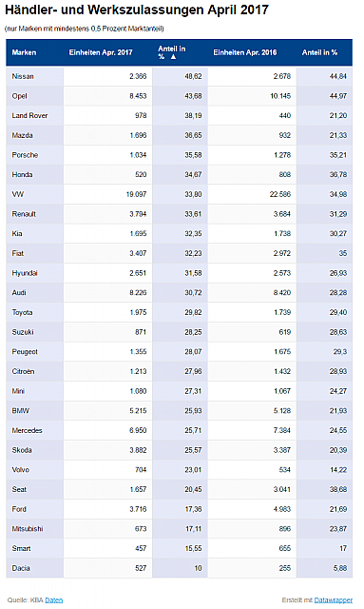Click the Seat share value 38,68
The height and width of the screenshot is (609, 364).
(338, 489)
